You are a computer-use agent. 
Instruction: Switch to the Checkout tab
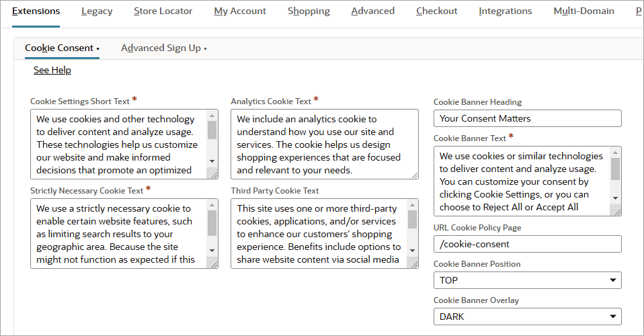coord(436,11)
